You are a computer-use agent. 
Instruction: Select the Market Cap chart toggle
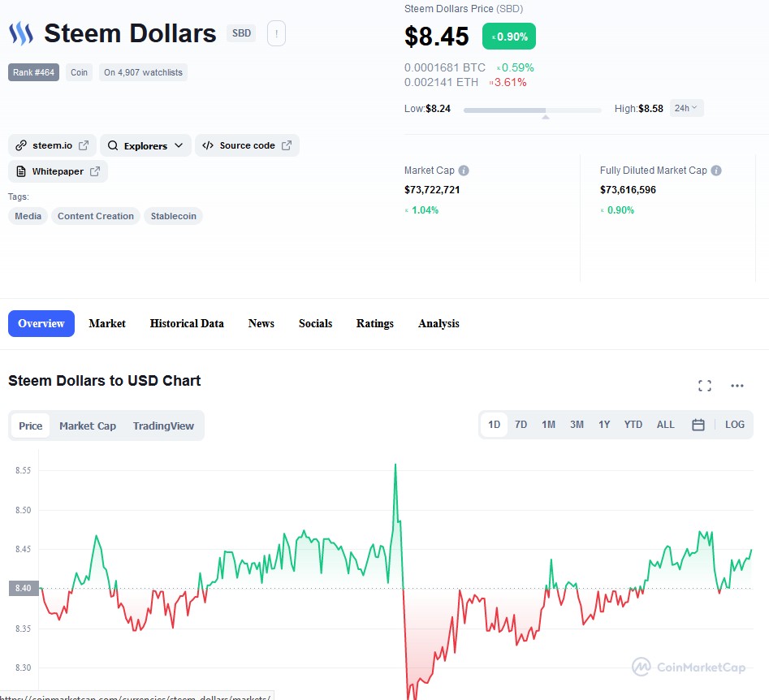coord(88,426)
